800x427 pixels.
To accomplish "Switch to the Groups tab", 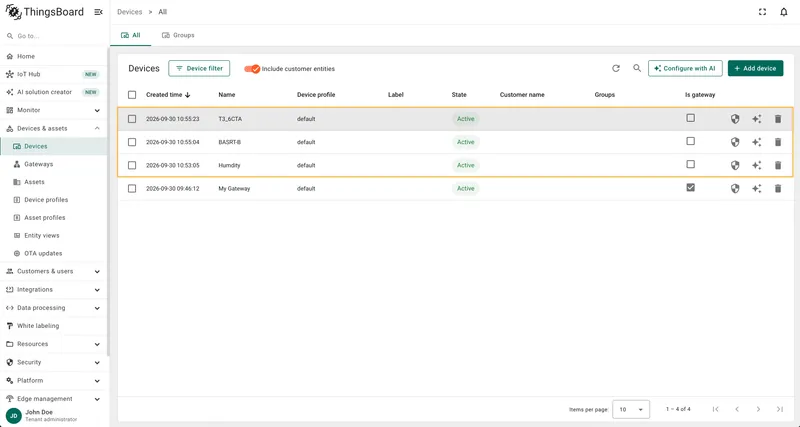I will 178,35.
